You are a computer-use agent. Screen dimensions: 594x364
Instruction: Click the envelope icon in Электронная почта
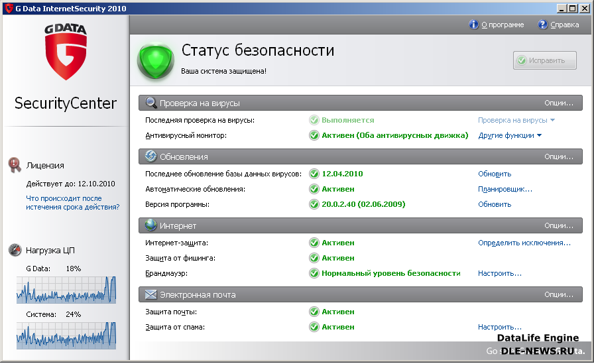150,294
